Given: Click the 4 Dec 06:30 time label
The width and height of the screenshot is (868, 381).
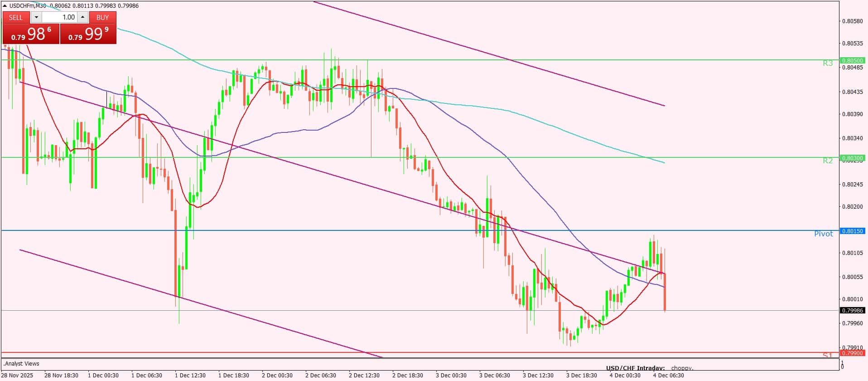Looking at the screenshot, I should click(669, 376).
